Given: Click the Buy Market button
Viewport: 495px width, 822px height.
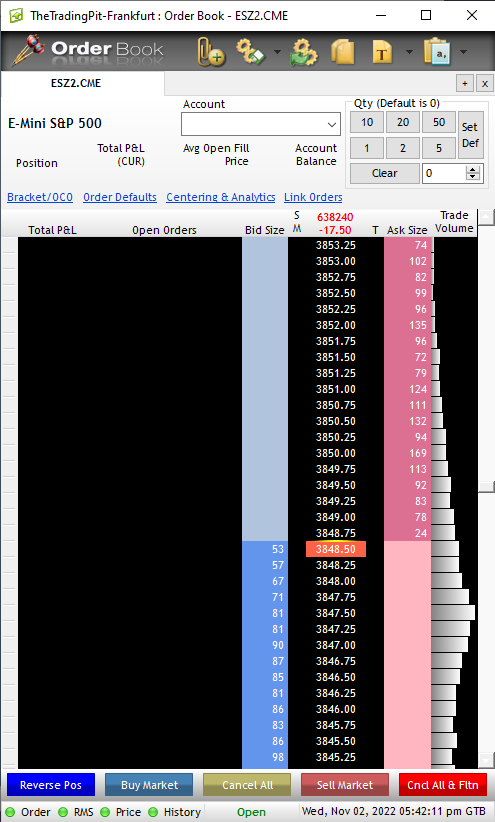Looking at the screenshot, I should [x=149, y=785].
